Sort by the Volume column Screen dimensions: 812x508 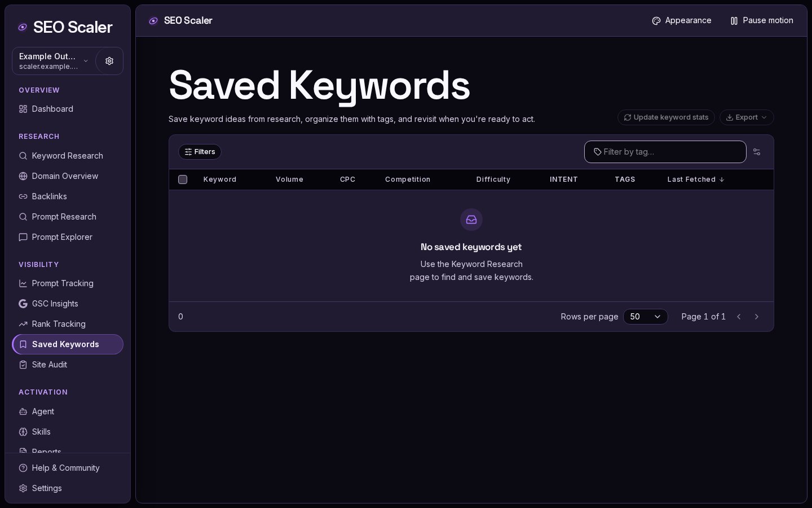click(289, 179)
